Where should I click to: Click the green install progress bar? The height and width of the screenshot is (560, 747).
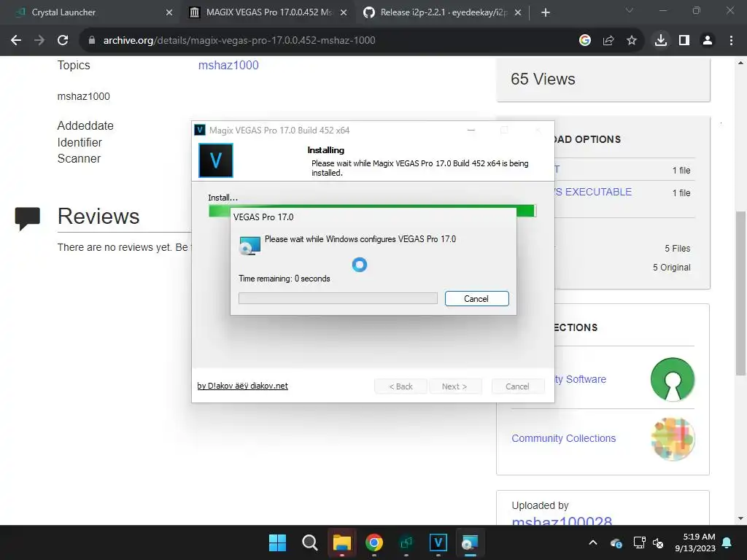(x=372, y=210)
